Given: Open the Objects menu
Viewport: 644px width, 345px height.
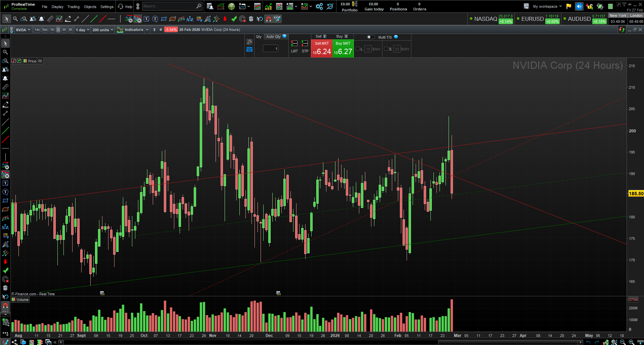Looking at the screenshot, I should (x=90, y=6).
